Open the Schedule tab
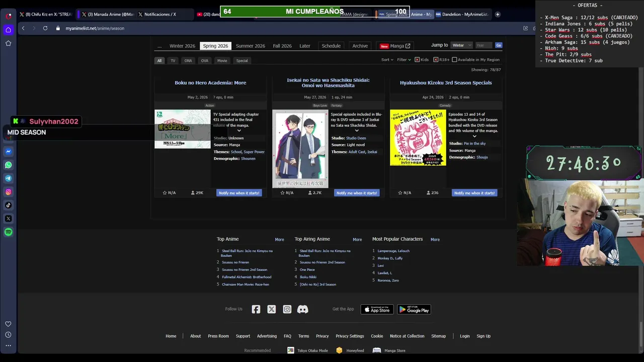 click(x=331, y=46)
